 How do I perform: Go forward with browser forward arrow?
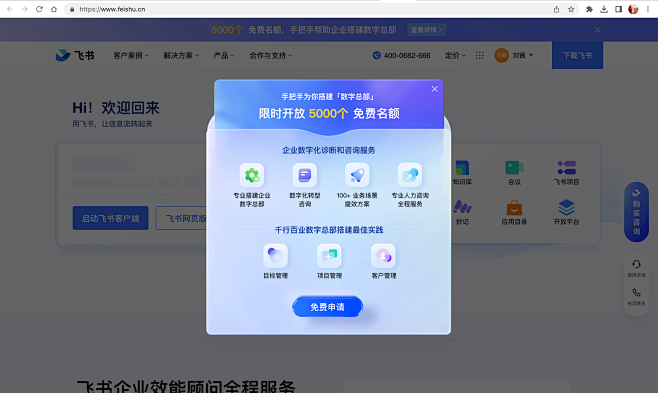[24, 9]
